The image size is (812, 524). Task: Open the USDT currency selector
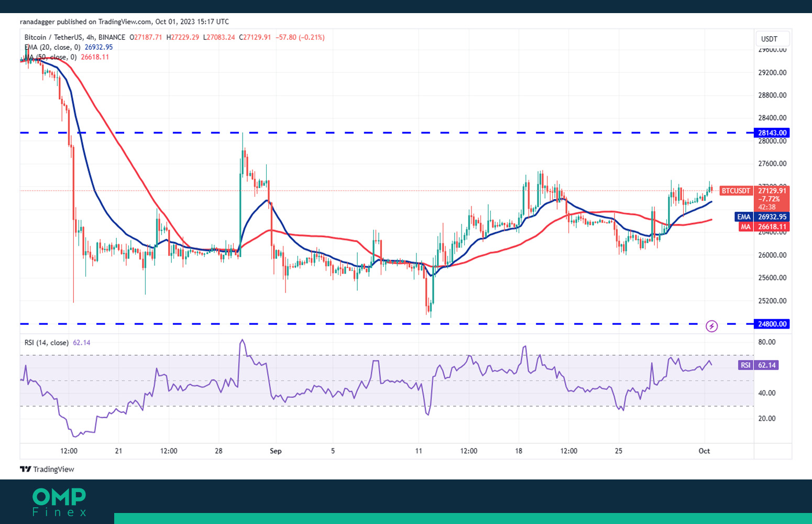tap(773, 39)
